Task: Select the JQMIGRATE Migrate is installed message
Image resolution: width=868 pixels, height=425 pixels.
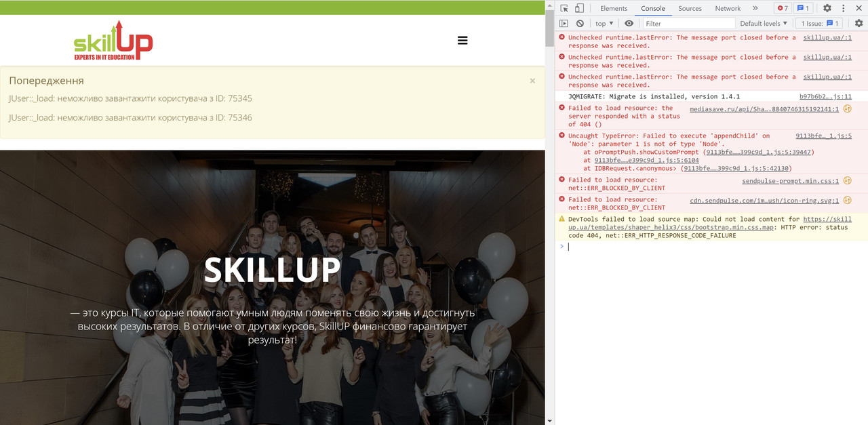Action: tap(654, 96)
